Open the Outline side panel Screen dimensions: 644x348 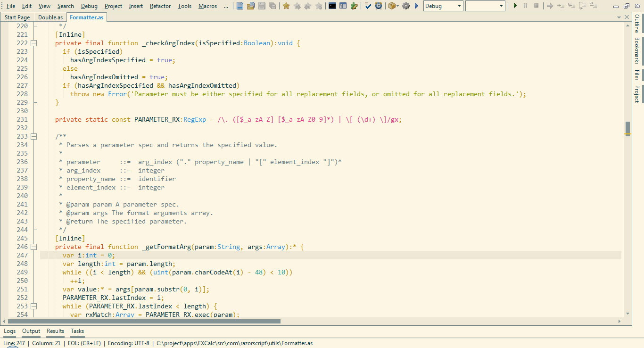pos(637,24)
